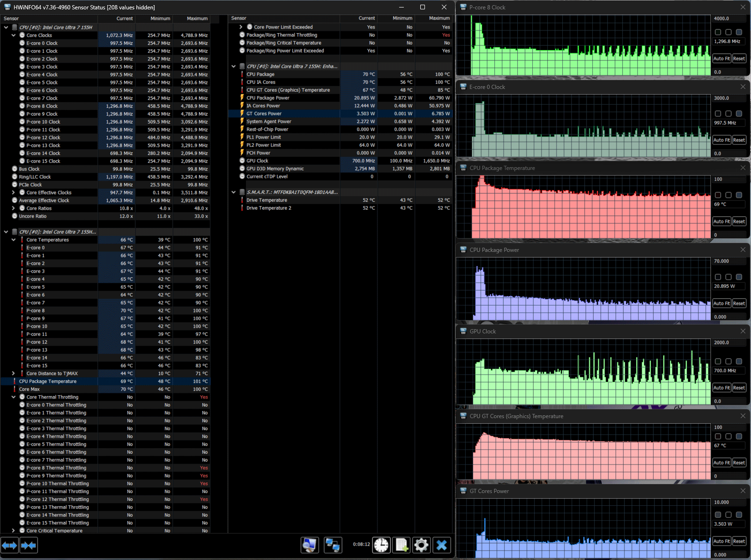Select the GT Cores Power sensor row
751x560 pixels.
tap(264, 113)
